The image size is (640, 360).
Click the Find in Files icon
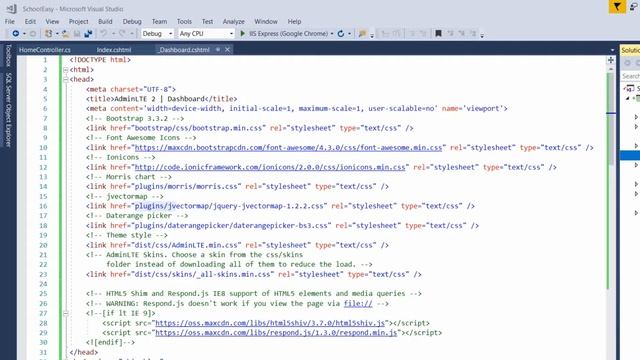point(362,34)
